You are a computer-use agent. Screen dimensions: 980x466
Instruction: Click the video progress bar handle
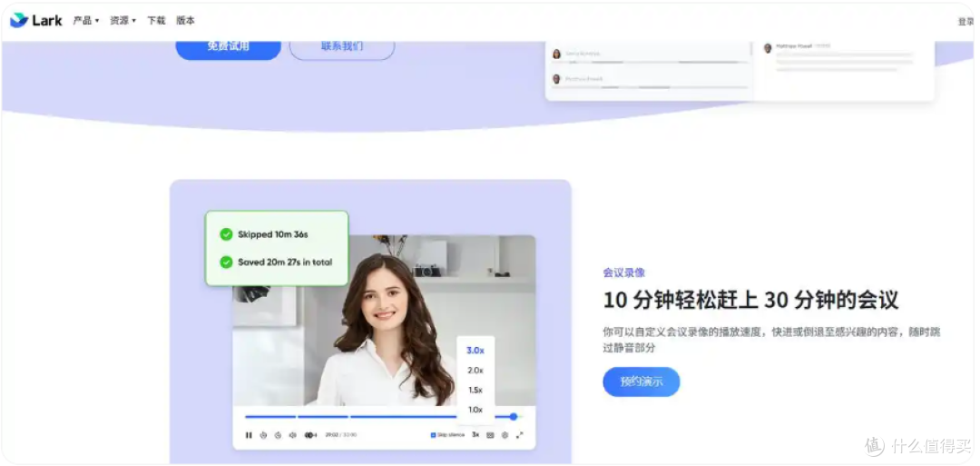[x=513, y=417]
